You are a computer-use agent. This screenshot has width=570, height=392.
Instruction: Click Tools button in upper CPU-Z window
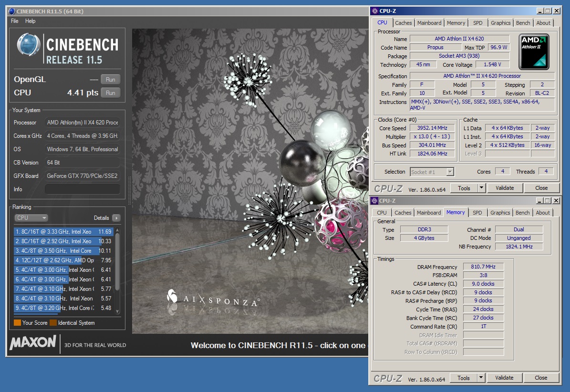[x=464, y=188]
